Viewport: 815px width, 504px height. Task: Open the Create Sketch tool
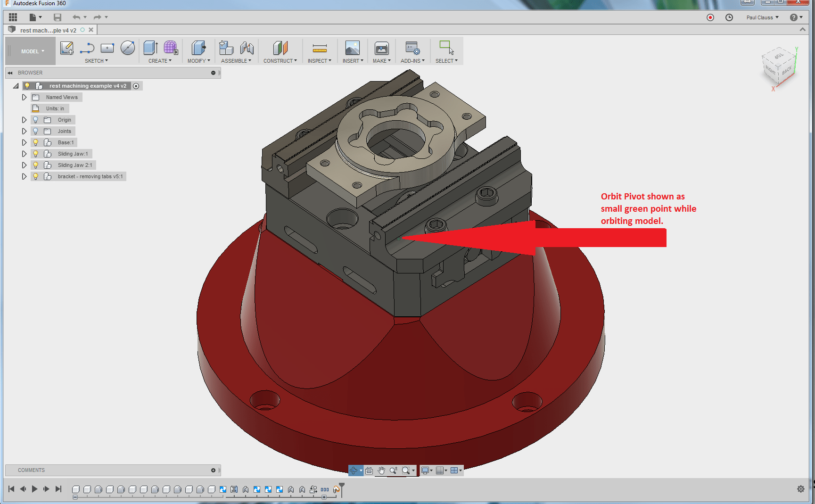point(66,48)
